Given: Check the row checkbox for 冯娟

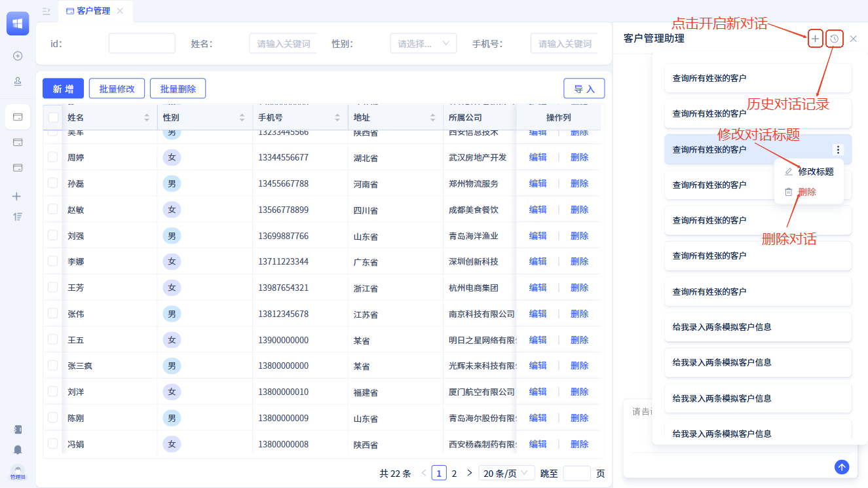Looking at the screenshot, I should 53,443.
